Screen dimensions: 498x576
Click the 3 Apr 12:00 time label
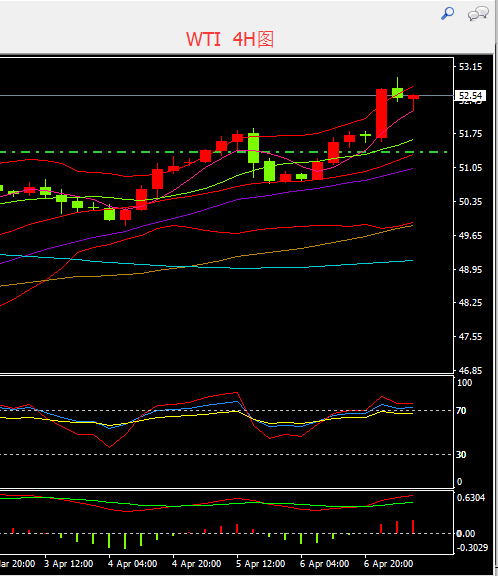(69, 564)
